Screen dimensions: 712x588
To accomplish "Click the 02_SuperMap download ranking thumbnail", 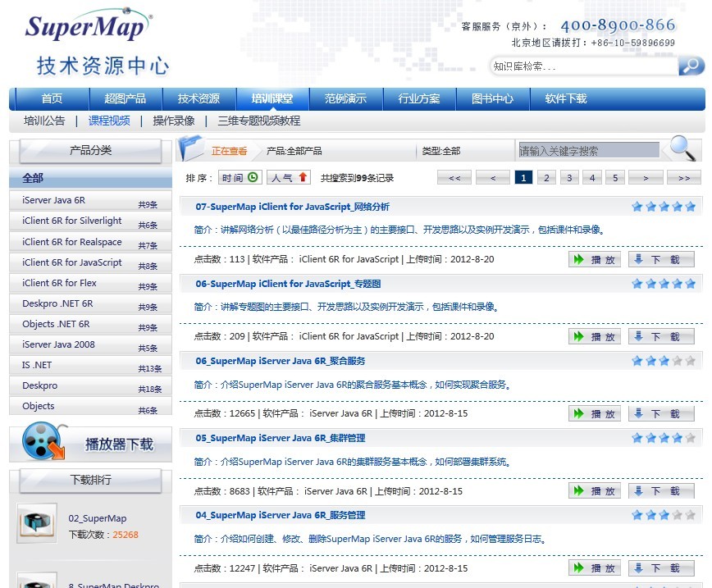I will point(37,523).
